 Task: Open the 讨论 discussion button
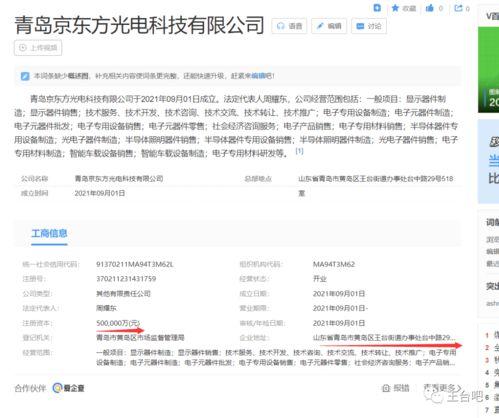point(369,26)
